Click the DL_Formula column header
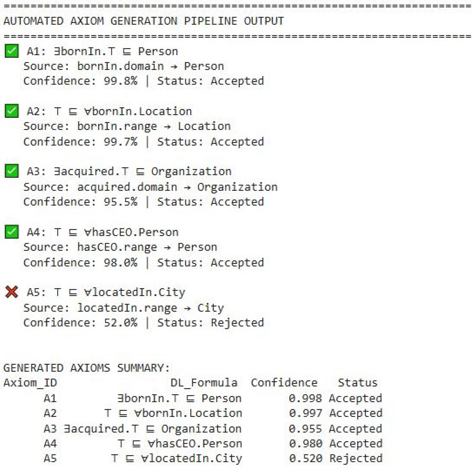Viewport: 476px width, 470px height. 204,383
